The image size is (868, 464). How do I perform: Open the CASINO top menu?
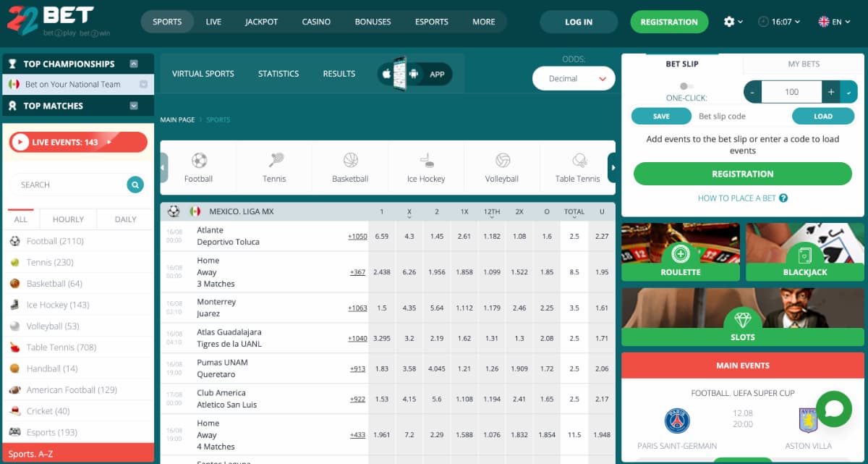(x=316, y=22)
